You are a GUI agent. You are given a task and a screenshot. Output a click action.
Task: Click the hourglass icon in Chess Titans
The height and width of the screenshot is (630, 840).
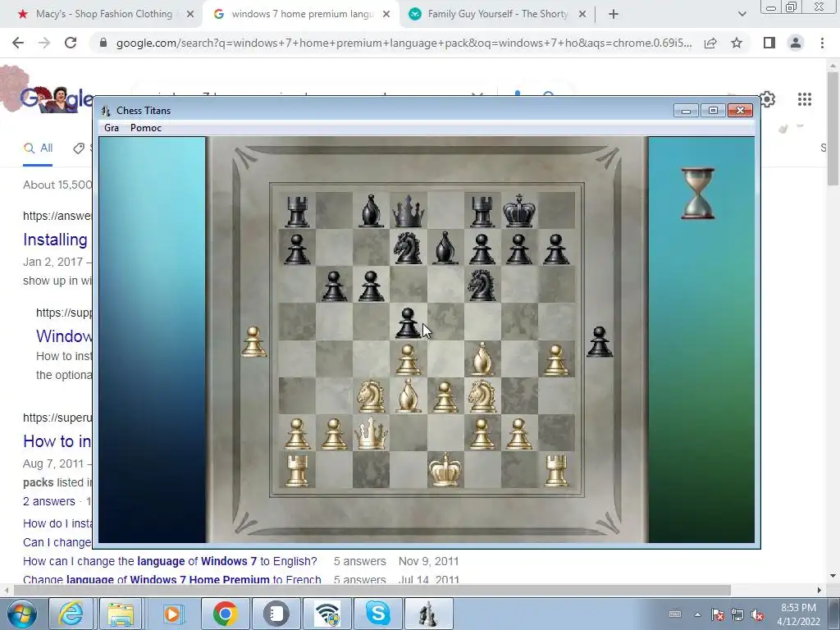point(697,194)
